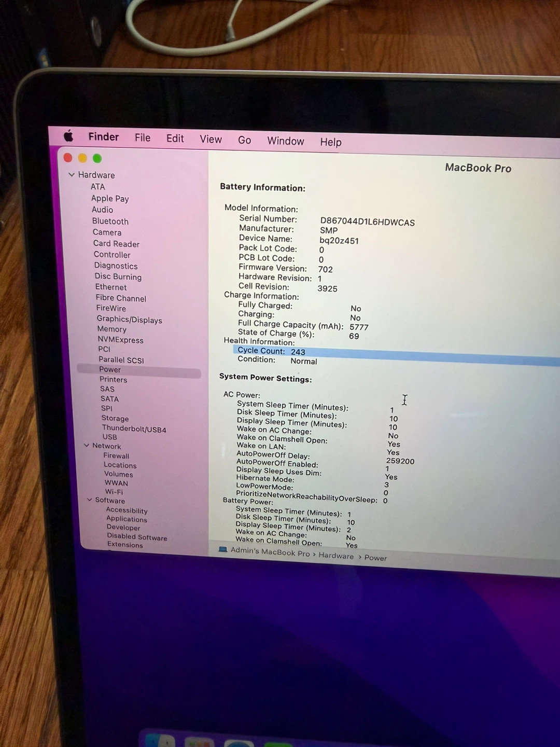
Task: Click the Full Charge Capacity value 5777
Action: tap(359, 327)
